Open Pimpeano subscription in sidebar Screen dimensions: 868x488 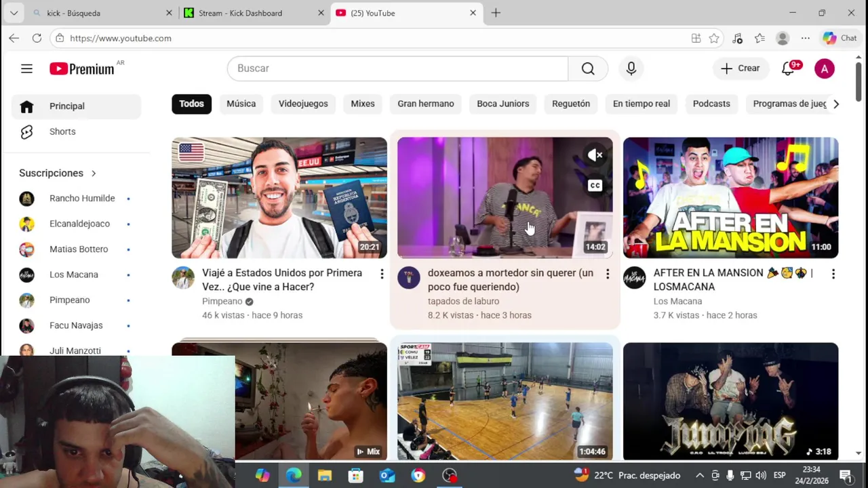pyautogui.click(x=76, y=300)
